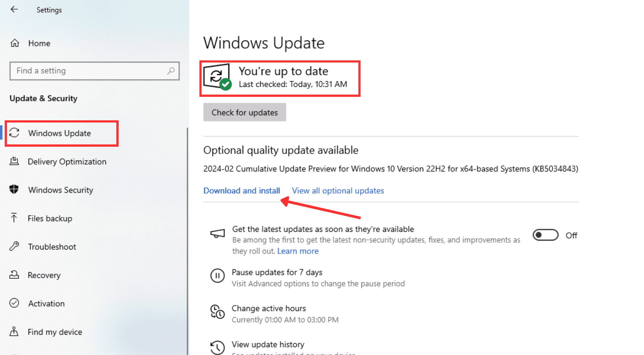Click the view update history icon
This screenshot has width=644, height=355.
(x=217, y=347)
